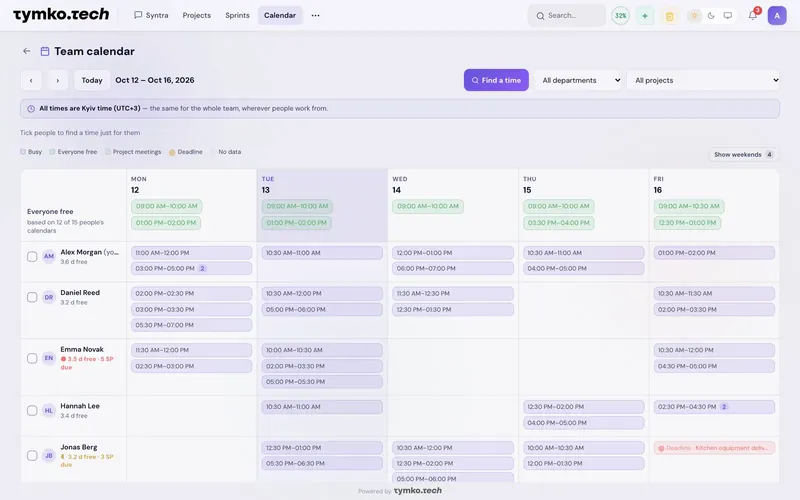
Task: Open Friday's Deadline Kitchen equipment event
Action: 714,448
